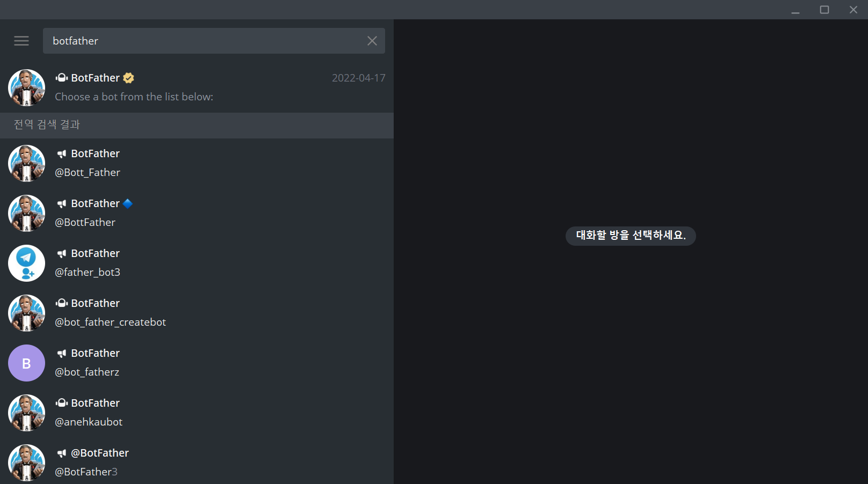Click megaphone icon in @BottFather row
The height and width of the screenshot is (484, 868).
62,204
